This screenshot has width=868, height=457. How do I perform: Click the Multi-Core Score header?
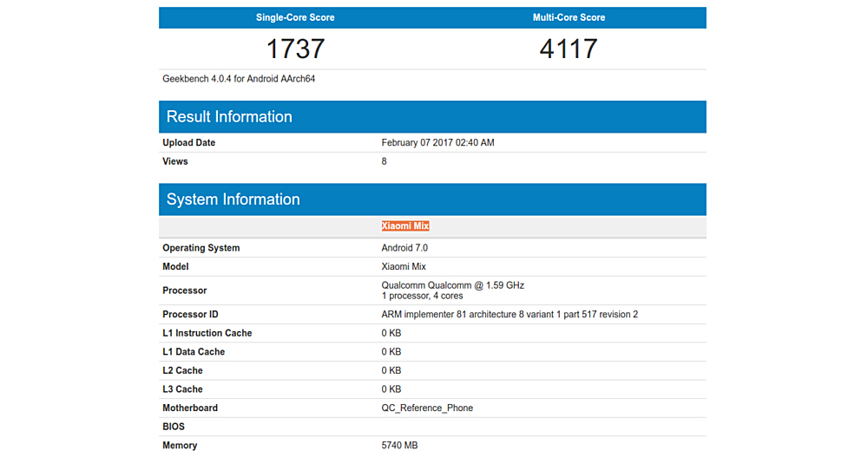click(569, 17)
